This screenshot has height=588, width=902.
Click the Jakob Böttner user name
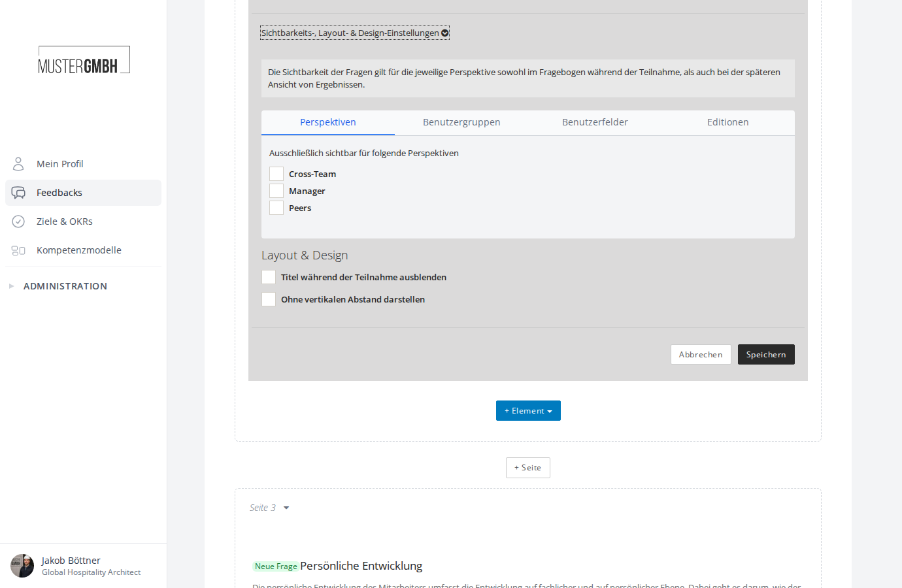click(x=71, y=561)
